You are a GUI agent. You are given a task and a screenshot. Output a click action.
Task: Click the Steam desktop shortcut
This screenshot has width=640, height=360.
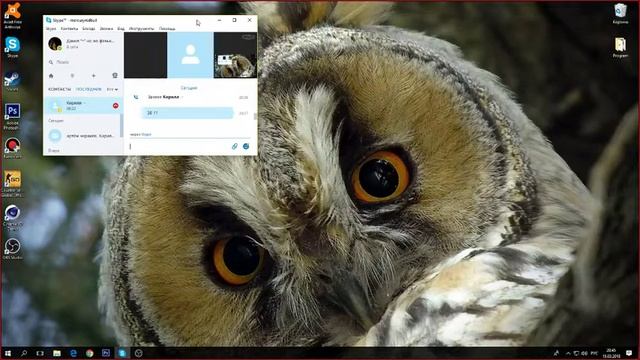pyautogui.click(x=12, y=81)
